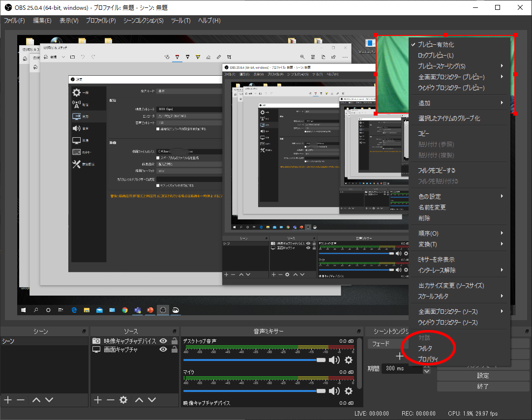This screenshot has height=420, width=532.
Task: Move scene down arrow in シーン panel
Action: point(49,400)
